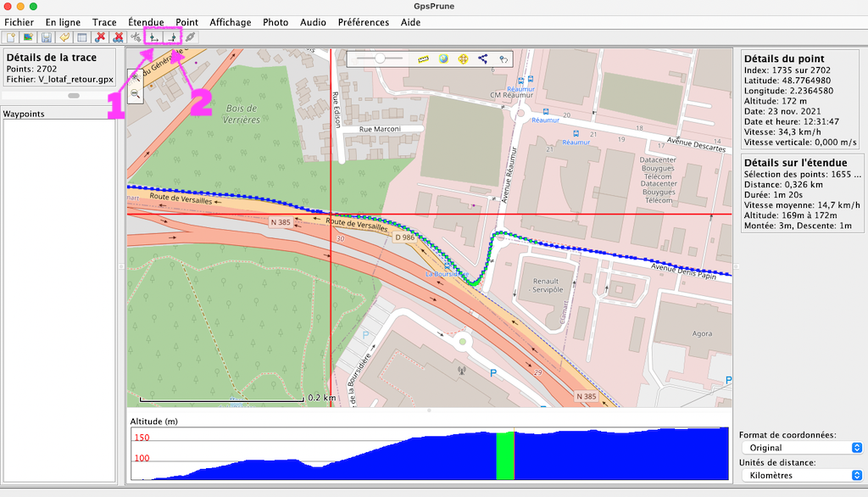Open the Format de coordonnées dropdown
This screenshot has height=497, width=868.
[801, 447]
